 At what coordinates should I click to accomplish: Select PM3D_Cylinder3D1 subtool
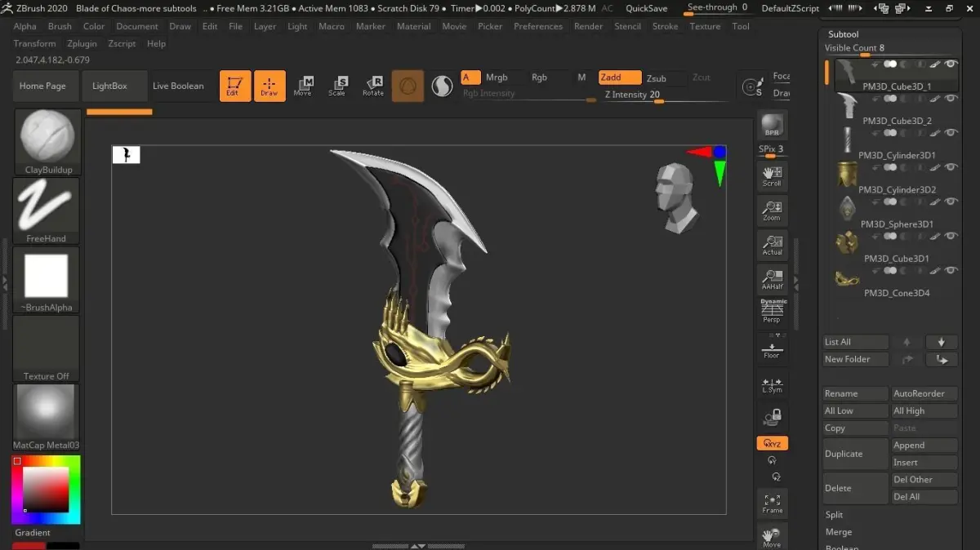pos(896,145)
